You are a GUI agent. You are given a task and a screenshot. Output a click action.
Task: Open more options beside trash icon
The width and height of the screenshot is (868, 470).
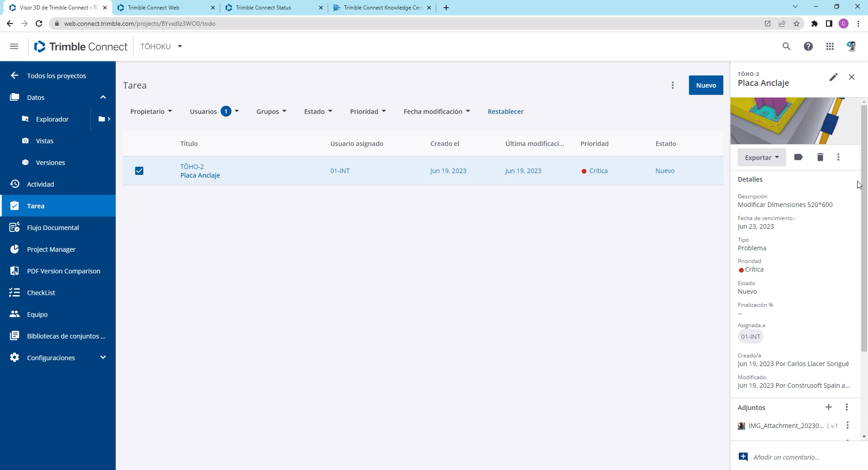coord(839,157)
